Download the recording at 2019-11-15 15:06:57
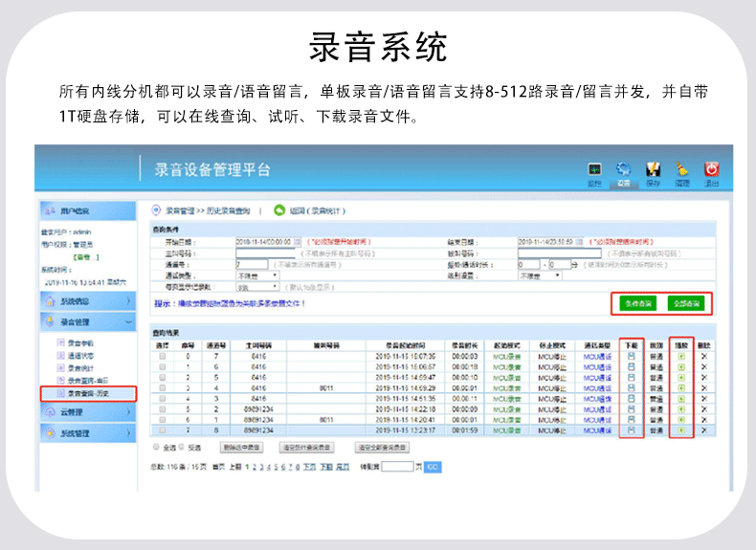This screenshot has width=756, height=550. 632,367
